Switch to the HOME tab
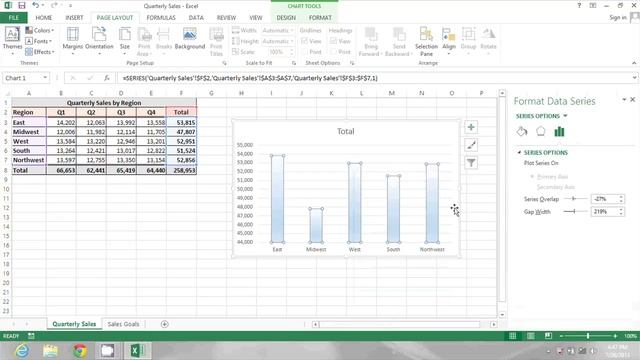 pyautogui.click(x=43, y=18)
